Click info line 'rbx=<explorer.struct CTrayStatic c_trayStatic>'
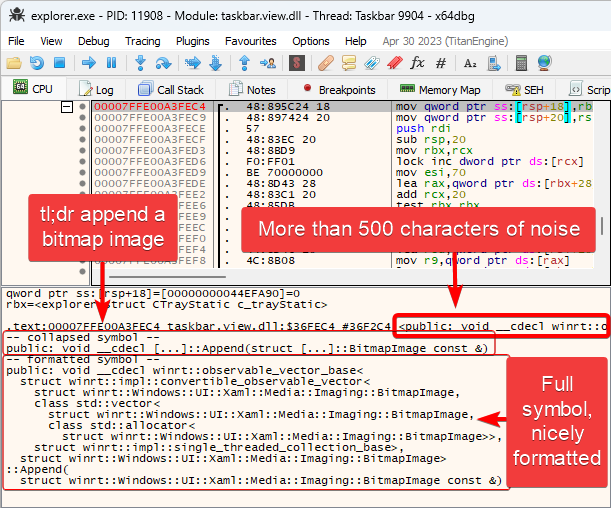This screenshot has width=611, height=508. 166,305
